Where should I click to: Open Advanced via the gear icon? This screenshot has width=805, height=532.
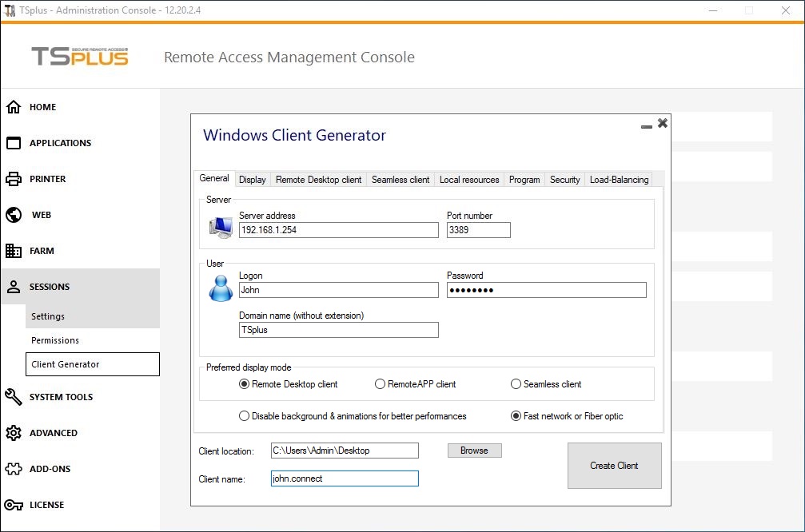(x=14, y=433)
